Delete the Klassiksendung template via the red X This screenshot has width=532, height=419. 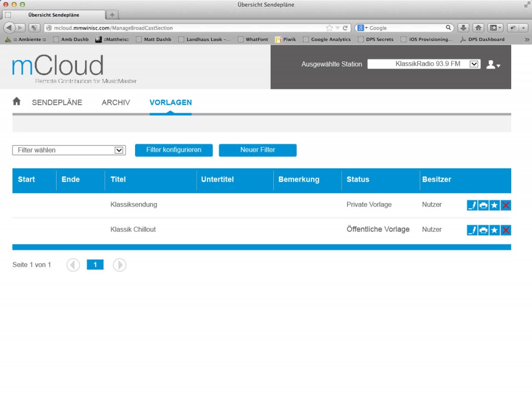[506, 205]
